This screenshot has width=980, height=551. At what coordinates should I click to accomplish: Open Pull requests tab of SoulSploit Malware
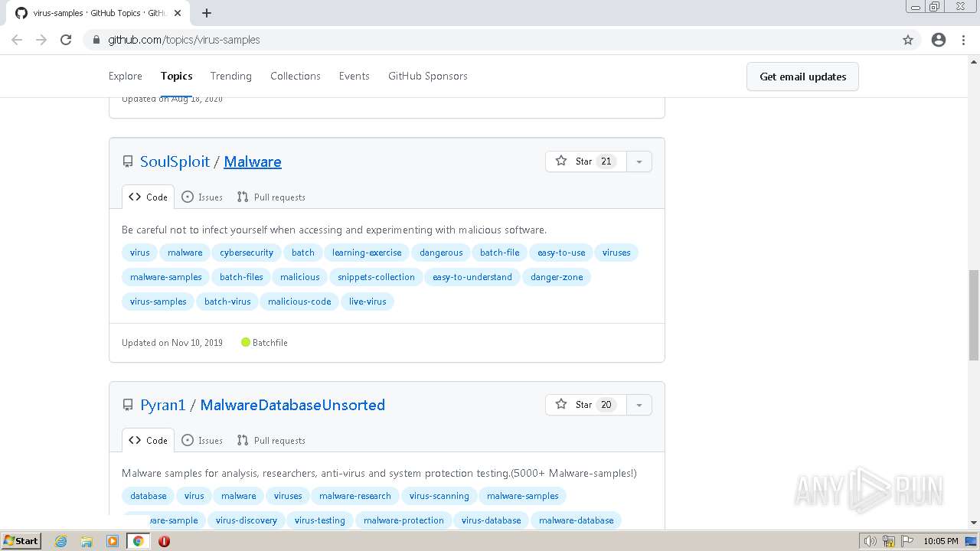pyautogui.click(x=271, y=197)
